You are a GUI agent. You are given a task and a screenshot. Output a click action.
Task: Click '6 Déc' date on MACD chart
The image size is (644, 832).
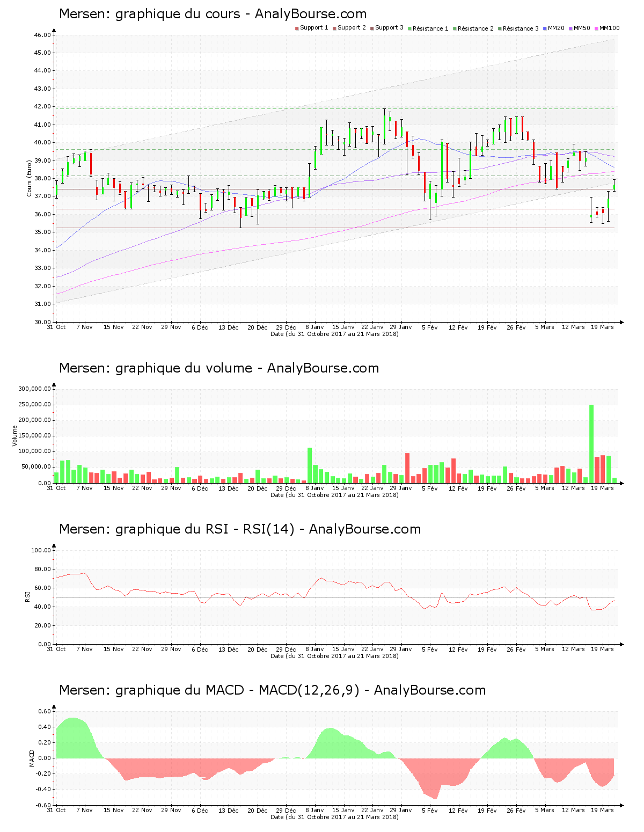(200, 811)
